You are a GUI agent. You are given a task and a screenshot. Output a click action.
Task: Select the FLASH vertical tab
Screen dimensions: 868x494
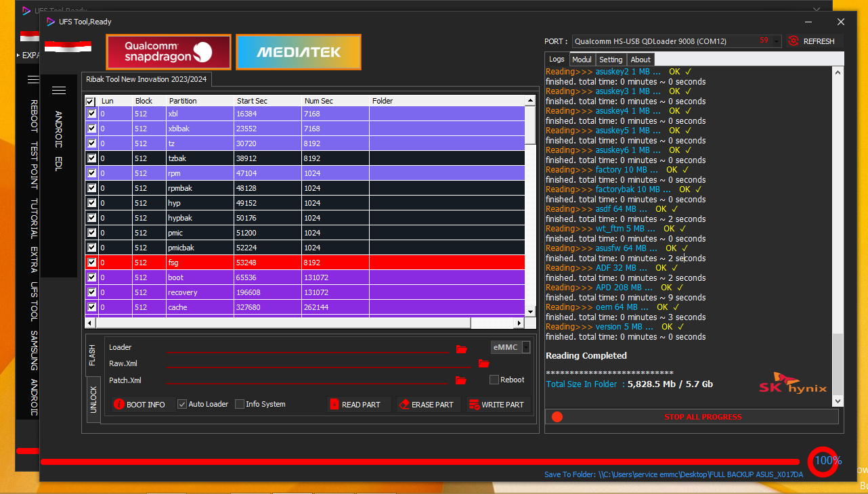point(93,355)
